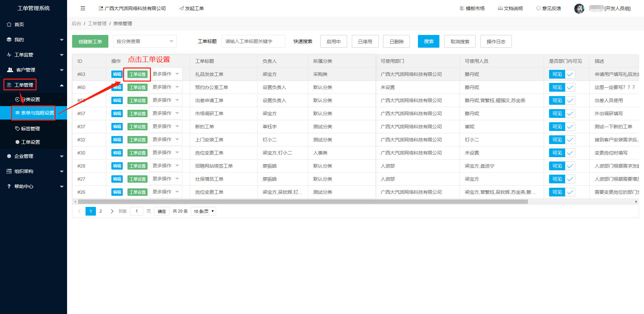
Task: Toggle 可见 switch for row #32
Action: coord(562,140)
